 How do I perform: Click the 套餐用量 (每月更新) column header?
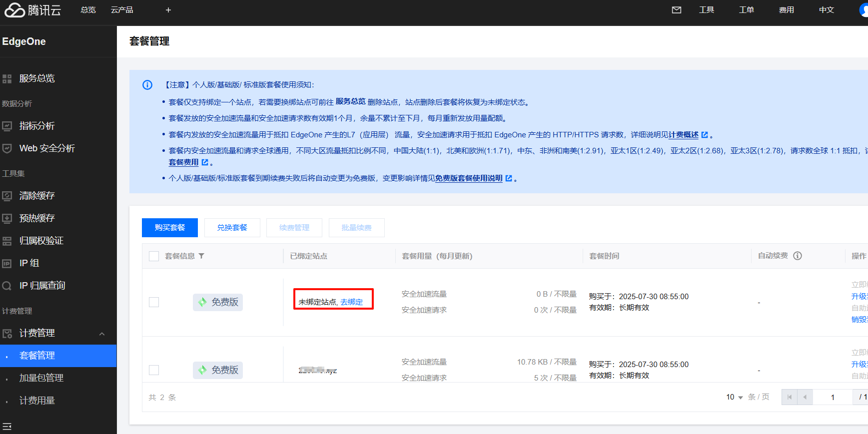pos(437,256)
